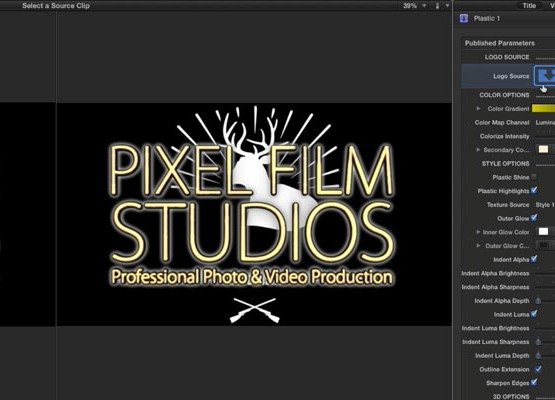Open the Secondary Color swatch
The height and width of the screenshot is (400, 555).
tap(543, 149)
